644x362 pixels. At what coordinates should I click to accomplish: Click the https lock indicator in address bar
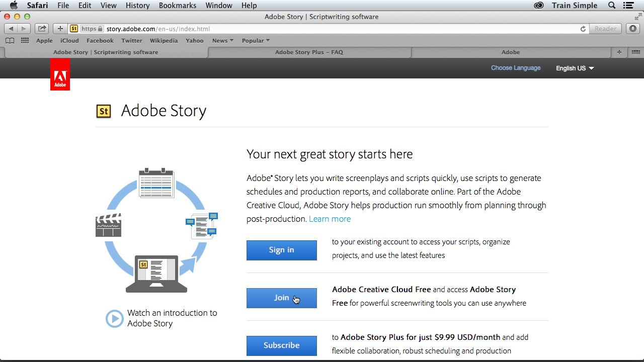(92, 29)
